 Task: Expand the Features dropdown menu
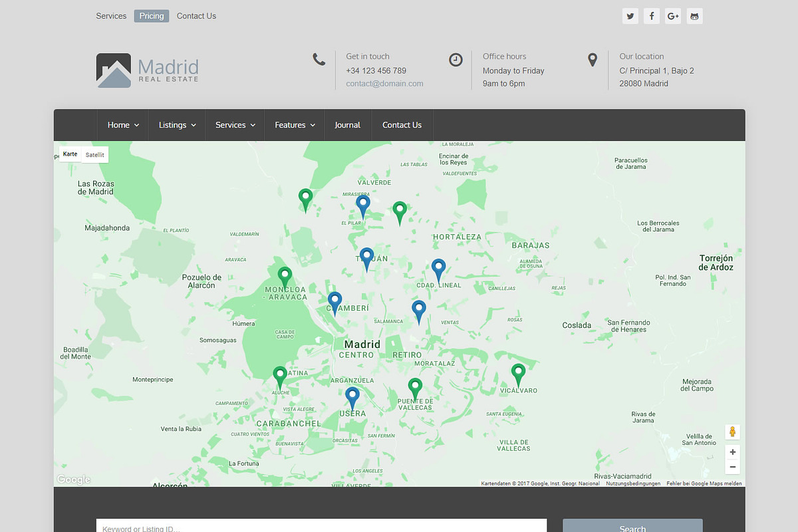[x=295, y=125]
